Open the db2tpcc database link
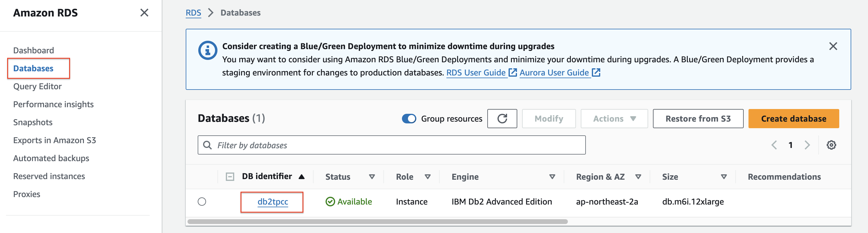The height and width of the screenshot is (233, 868). point(273,202)
